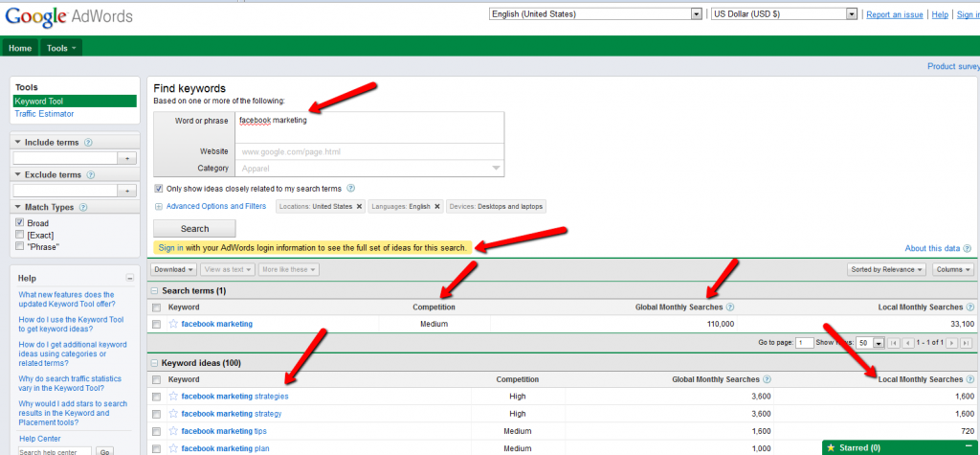Collapse the Help panel minus icon
This screenshot has width=980, height=455.
[130, 278]
